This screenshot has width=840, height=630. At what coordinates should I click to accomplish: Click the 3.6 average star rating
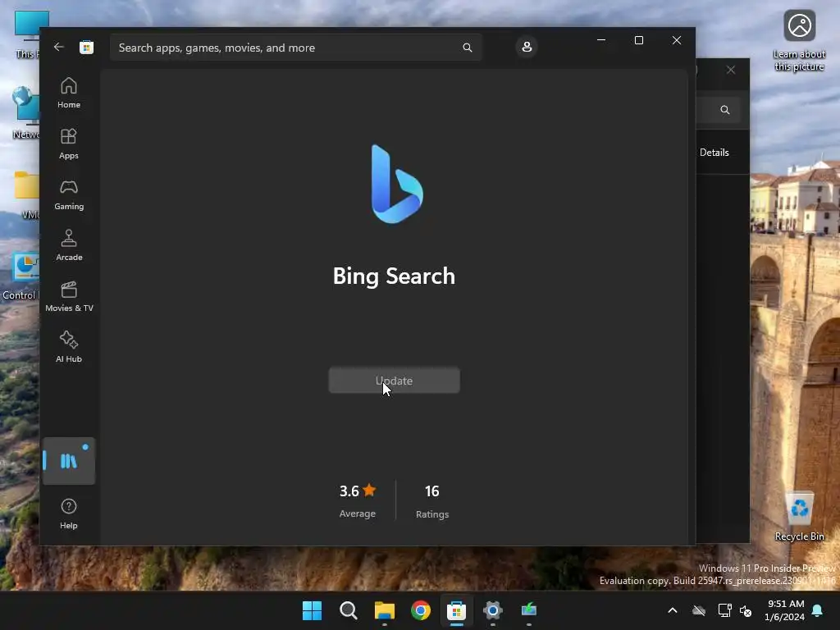(358, 491)
